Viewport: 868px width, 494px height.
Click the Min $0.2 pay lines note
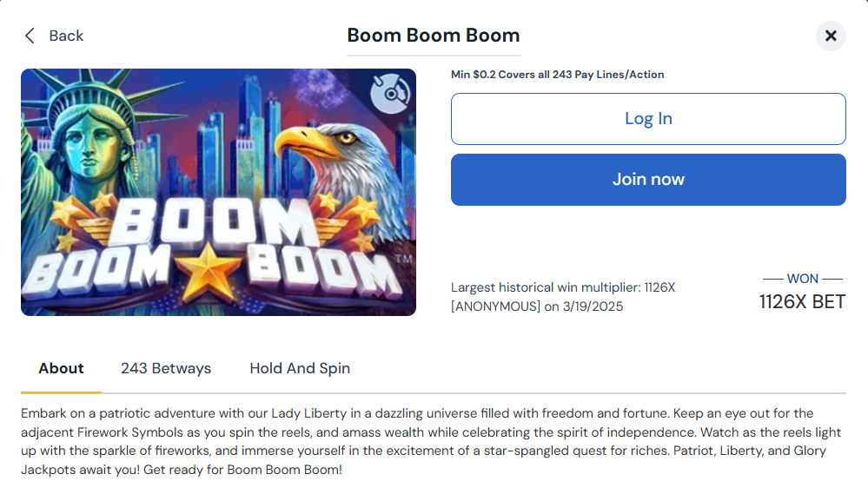click(557, 75)
